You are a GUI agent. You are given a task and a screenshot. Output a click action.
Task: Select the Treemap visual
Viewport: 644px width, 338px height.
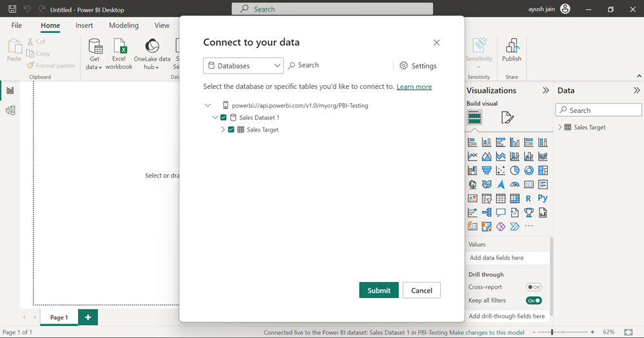(543, 170)
